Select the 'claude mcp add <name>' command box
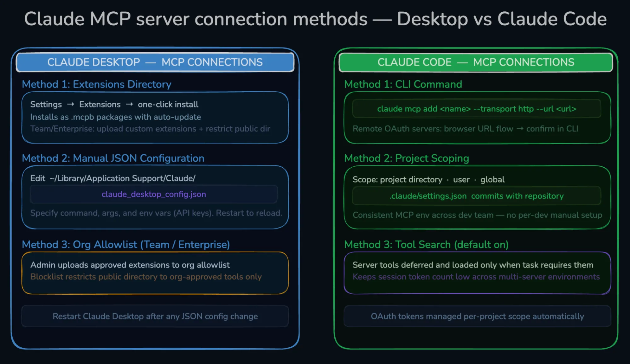 pos(477,109)
